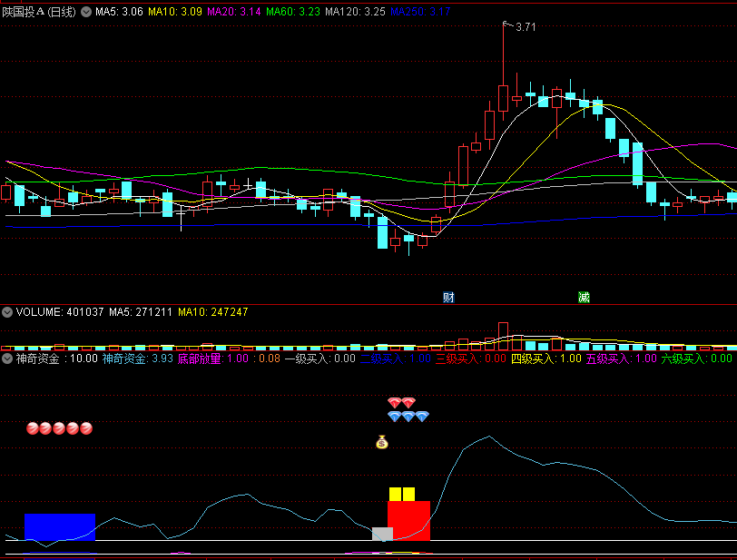Click the MA250: 3.17 label
Screen dimensions: 737x560
coord(420,12)
